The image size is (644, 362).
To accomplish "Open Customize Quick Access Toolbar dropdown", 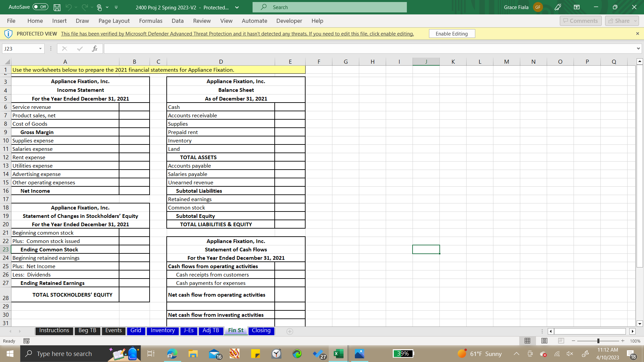I will tap(116, 7).
